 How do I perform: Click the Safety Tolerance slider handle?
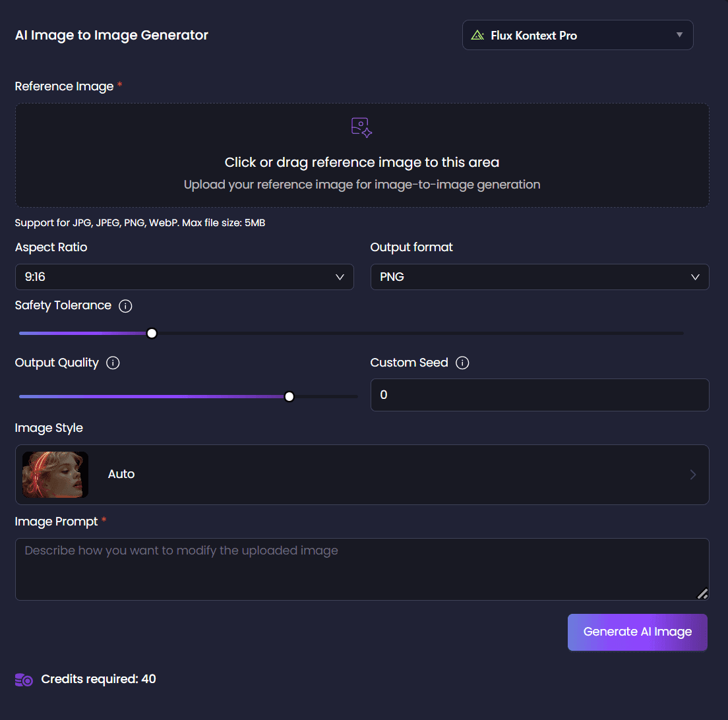[x=152, y=334]
